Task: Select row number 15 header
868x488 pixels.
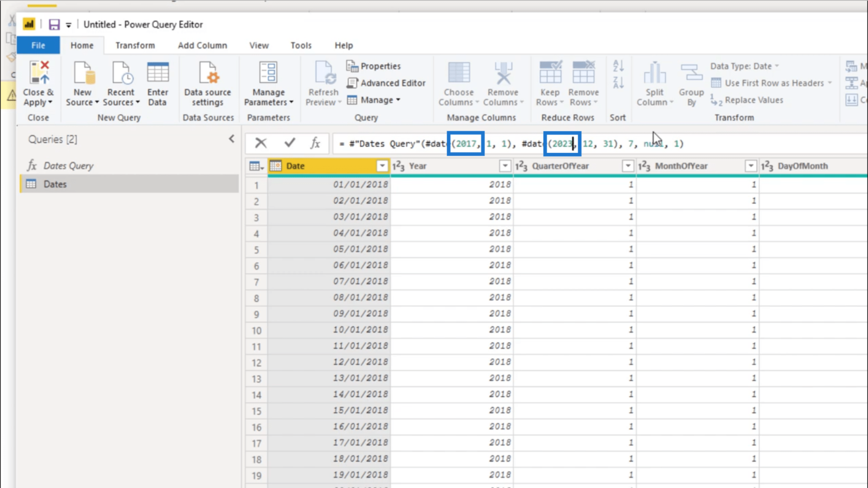Action: click(x=256, y=411)
